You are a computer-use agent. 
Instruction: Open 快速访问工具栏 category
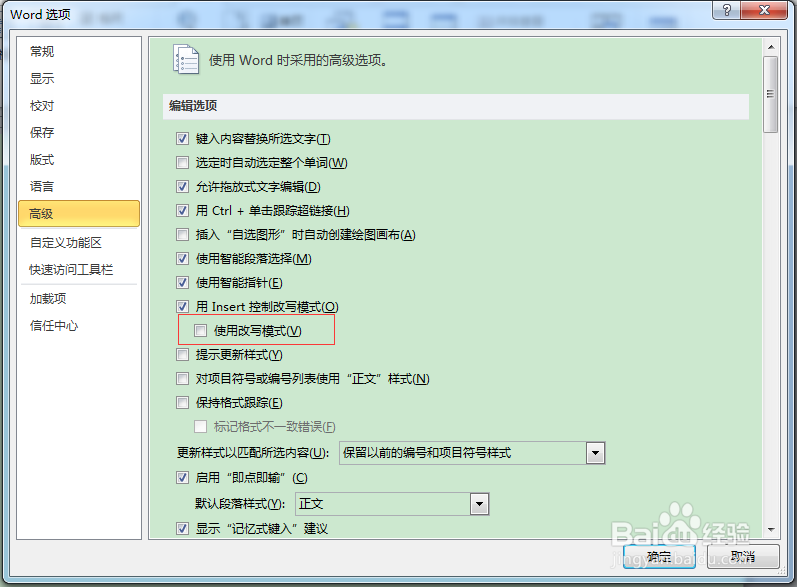pos(79,270)
